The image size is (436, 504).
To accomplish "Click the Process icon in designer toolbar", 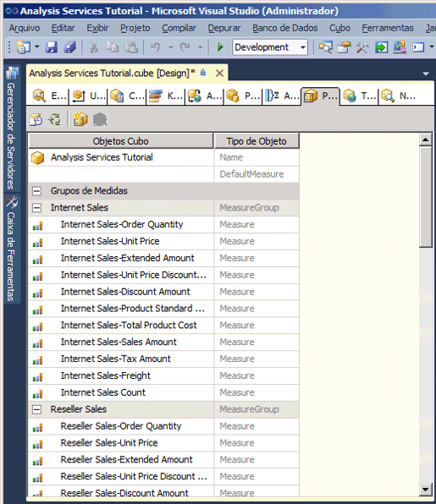I will (36, 119).
